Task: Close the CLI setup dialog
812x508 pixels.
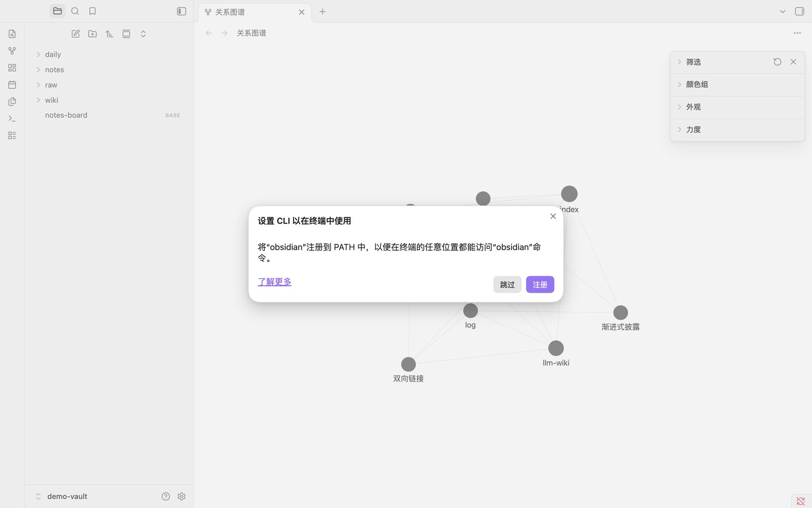Action: click(x=553, y=216)
